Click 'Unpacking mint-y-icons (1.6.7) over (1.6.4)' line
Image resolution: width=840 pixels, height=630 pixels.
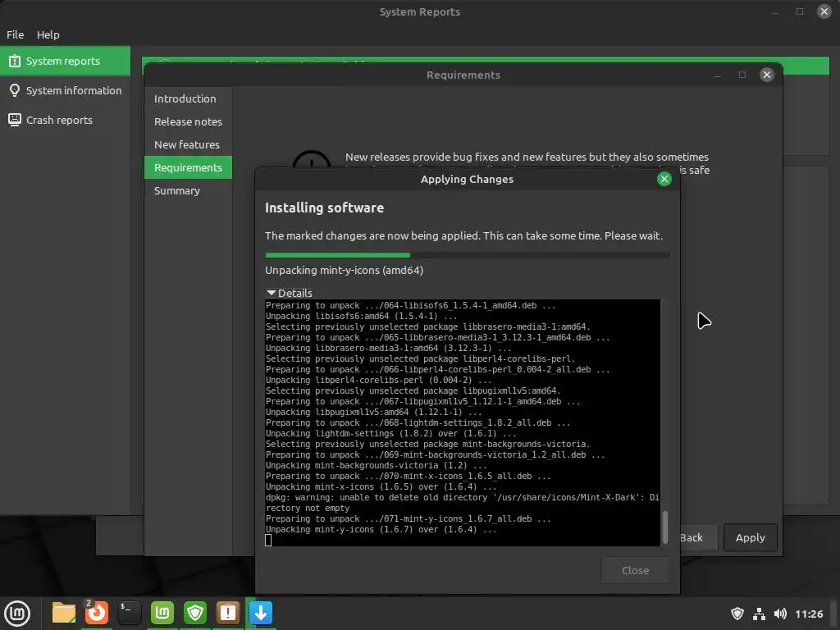coord(381,529)
